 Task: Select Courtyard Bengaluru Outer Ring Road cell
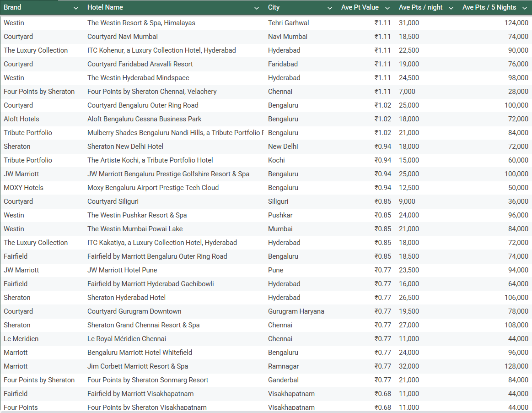click(x=143, y=105)
